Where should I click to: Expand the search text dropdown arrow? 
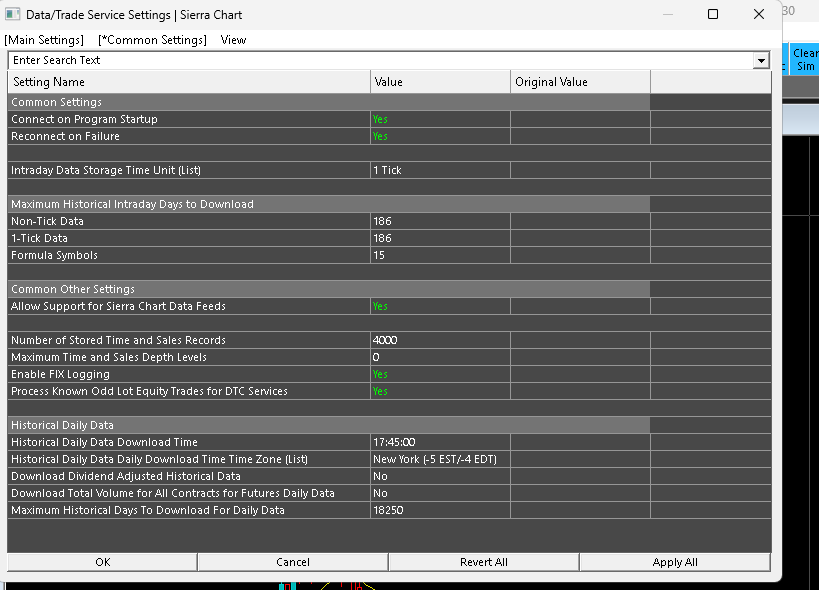pyautogui.click(x=761, y=61)
